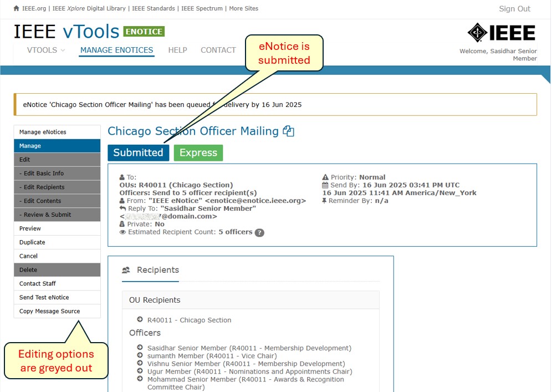Click the eye icon beside Estimated Recipient Count
This screenshot has width=552, height=392.
[x=122, y=232]
